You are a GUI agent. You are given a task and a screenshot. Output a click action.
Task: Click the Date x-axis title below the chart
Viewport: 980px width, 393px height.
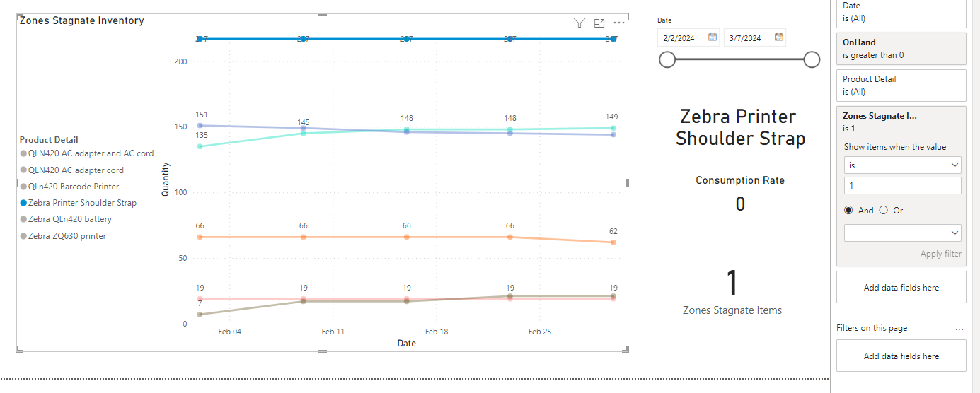click(406, 344)
